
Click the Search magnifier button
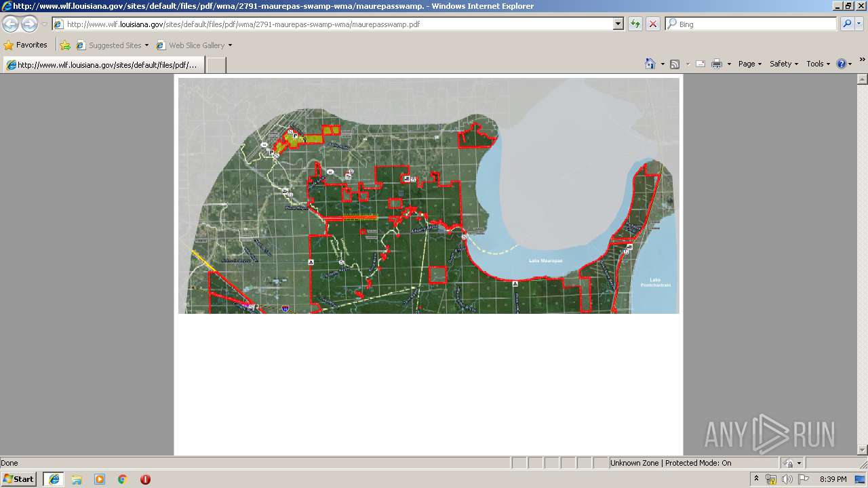(x=846, y=24)
